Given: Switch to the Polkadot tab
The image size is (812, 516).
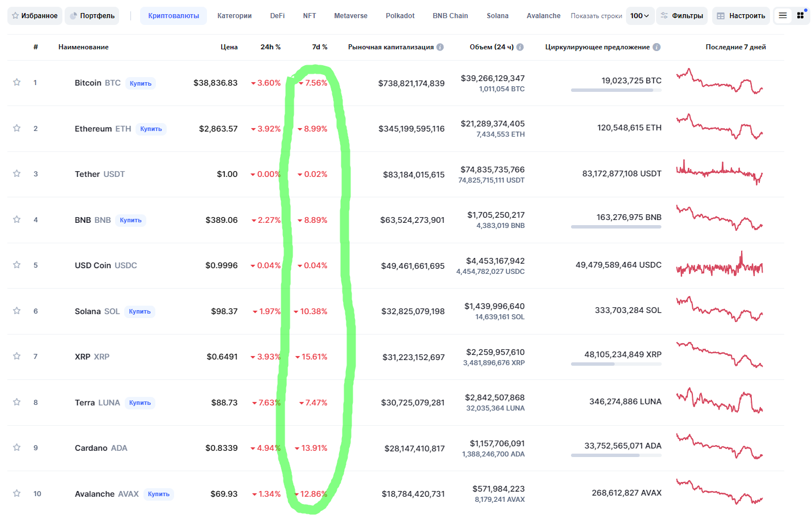Looking at the screenshot, I should point(400,16).
